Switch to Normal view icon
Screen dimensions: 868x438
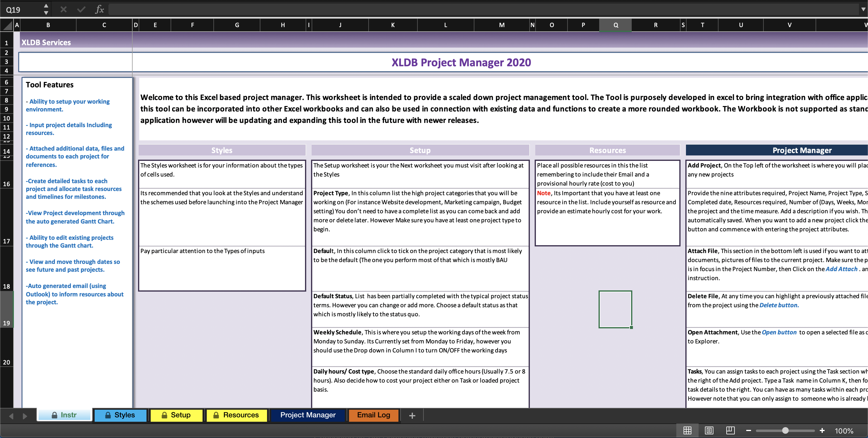click(x=687, y=430)
